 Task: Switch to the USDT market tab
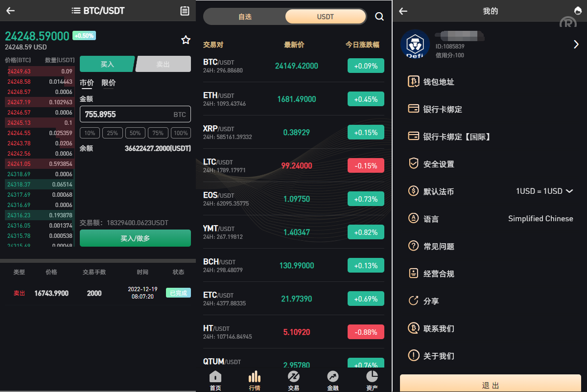point(325,17)
